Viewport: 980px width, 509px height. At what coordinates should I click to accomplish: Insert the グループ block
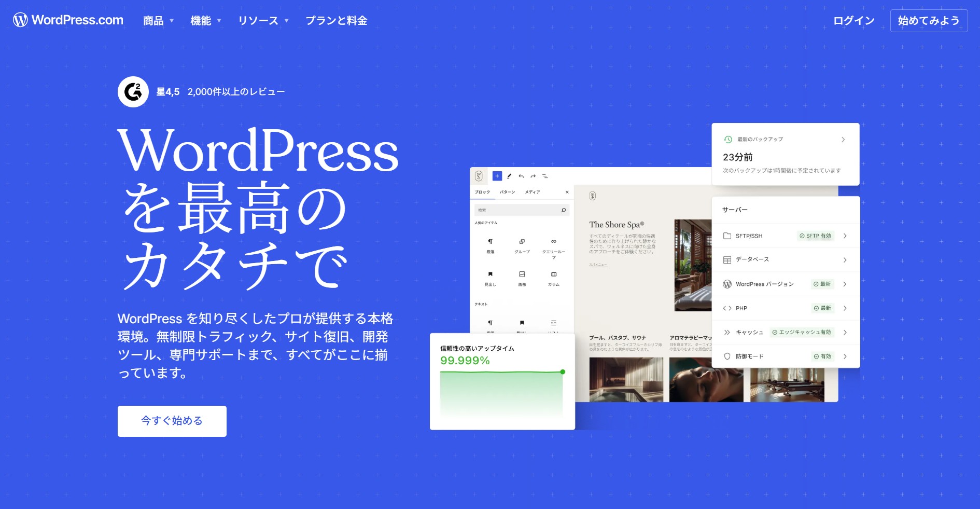522,246
